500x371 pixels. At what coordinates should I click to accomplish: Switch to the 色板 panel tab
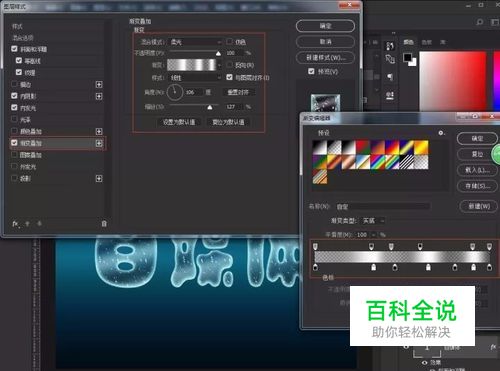(x=426, y=42)
